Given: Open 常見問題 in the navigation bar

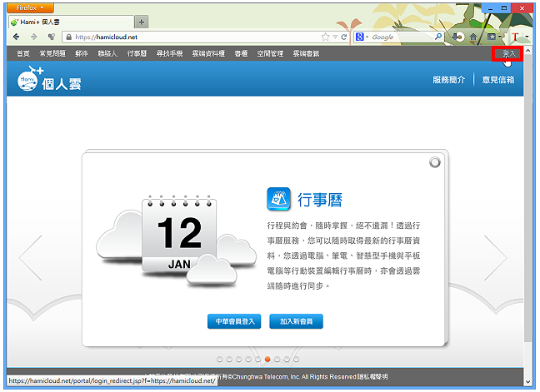Looking at the screenshot, I should click(x=52, y=53).
